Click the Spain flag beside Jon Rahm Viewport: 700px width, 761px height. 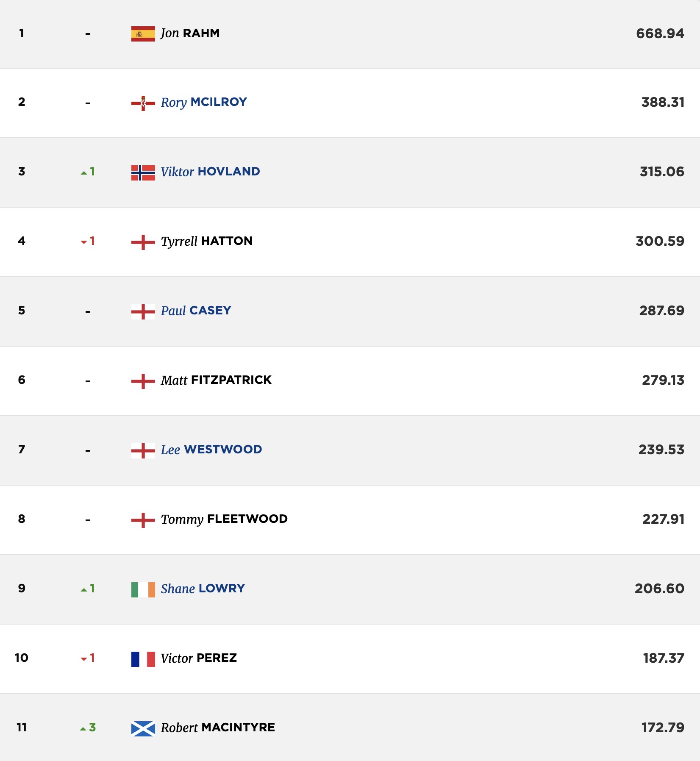coord(143,33)
